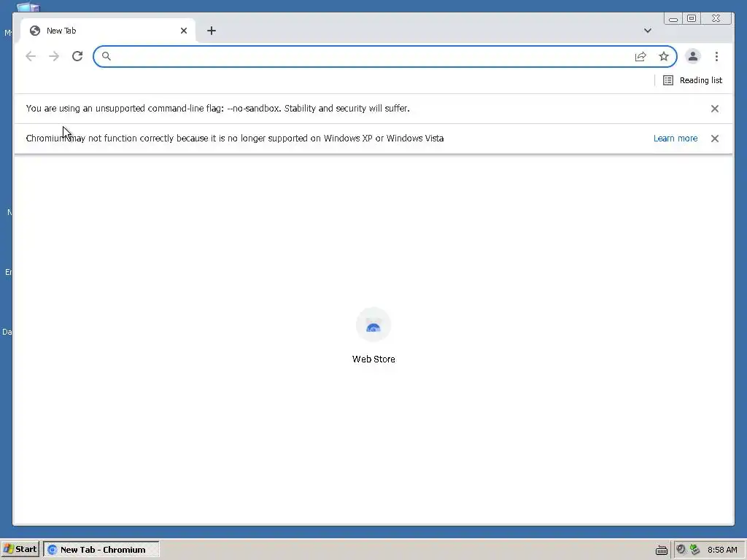747x560 pixels.
Task: Minimize the Chromium window
Action: coord(673,18)
